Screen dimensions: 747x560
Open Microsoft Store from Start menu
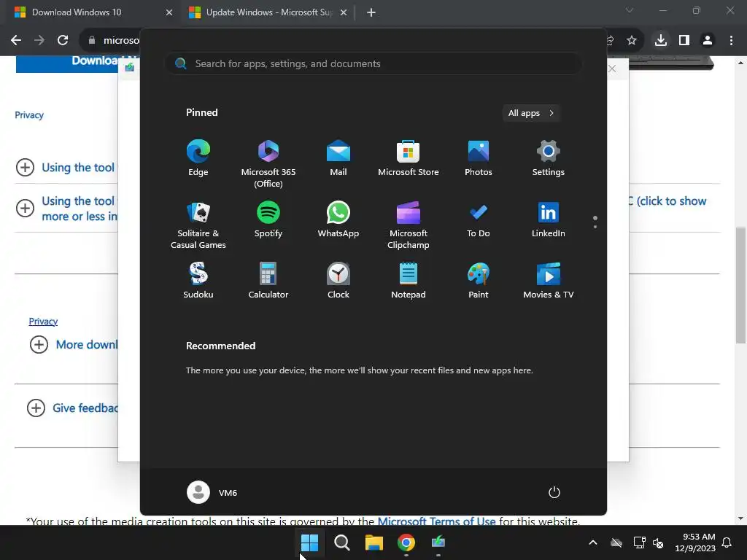[409, 158]
